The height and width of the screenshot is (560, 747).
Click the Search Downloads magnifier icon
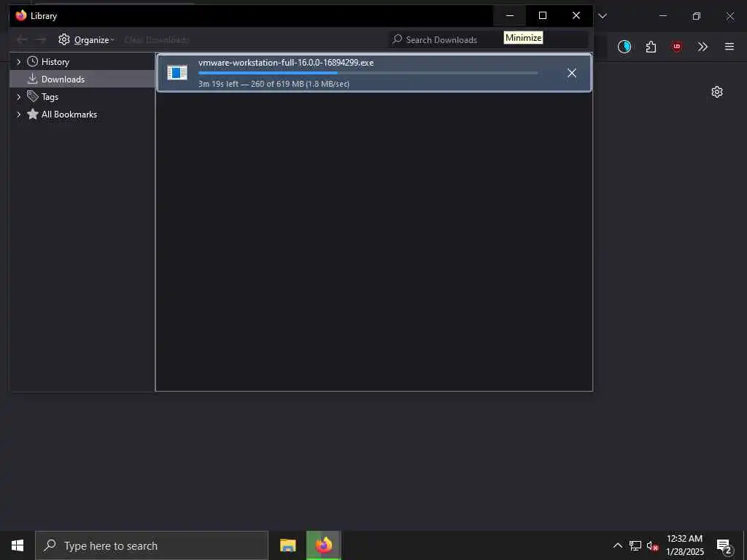pyautogui.click(x=397, y=39)
